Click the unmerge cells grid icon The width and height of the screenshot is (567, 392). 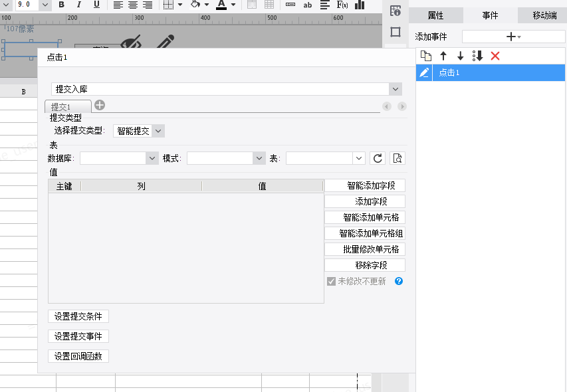point(269,5)
